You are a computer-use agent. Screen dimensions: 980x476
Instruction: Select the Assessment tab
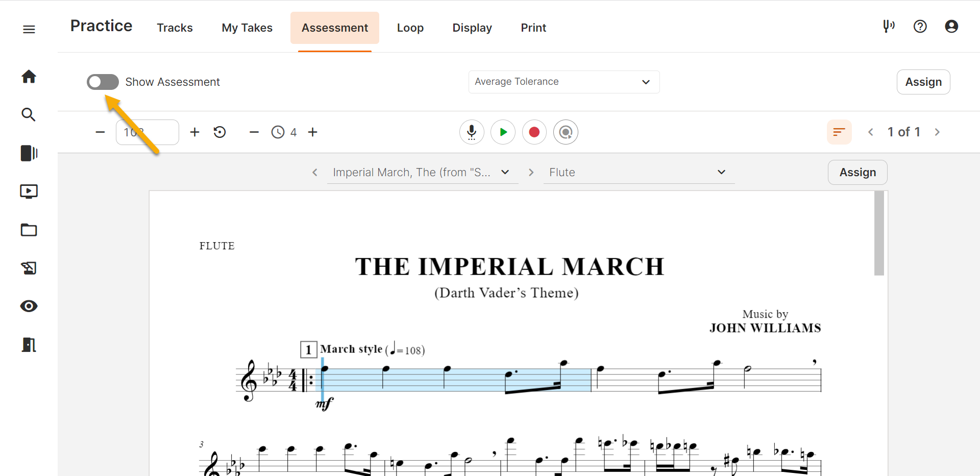coord(335,28)
